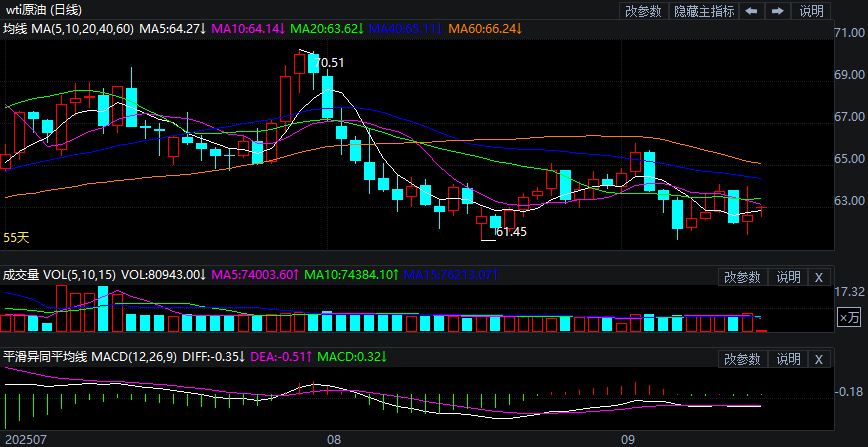The image size is (868, 447).
Task: Close the 成交量 volume indicator panel
Action: tap(819, 277)
